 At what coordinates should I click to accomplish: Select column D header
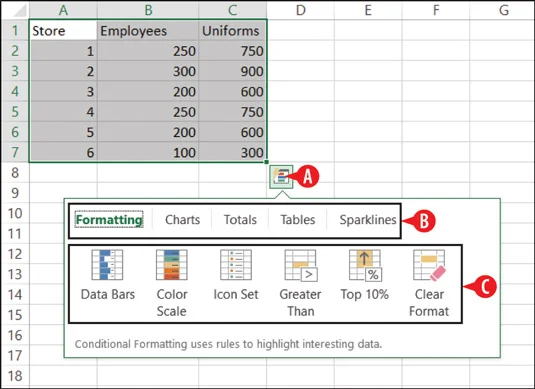coord(301,10)
